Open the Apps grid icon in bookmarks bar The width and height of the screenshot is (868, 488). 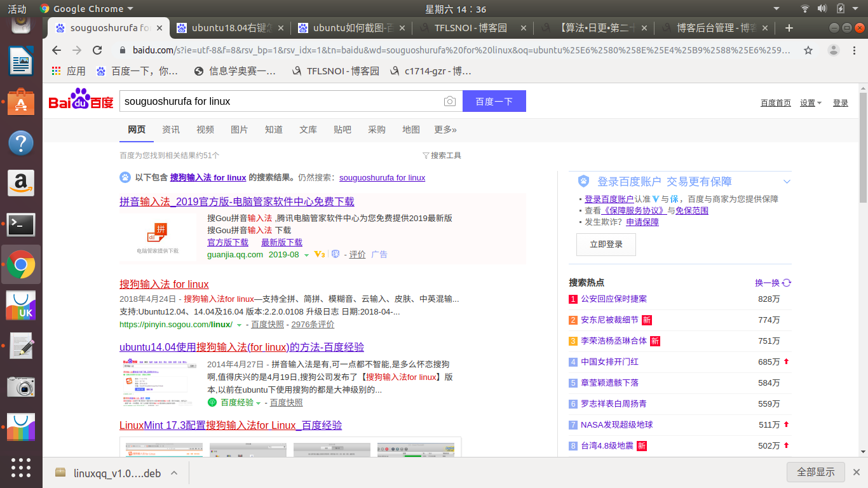point(57,71)
